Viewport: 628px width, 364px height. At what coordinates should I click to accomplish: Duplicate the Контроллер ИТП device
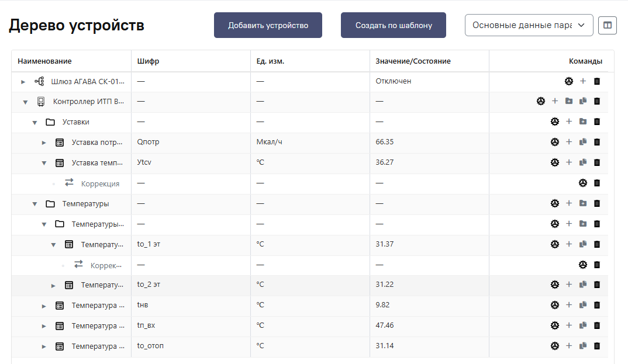583,101
